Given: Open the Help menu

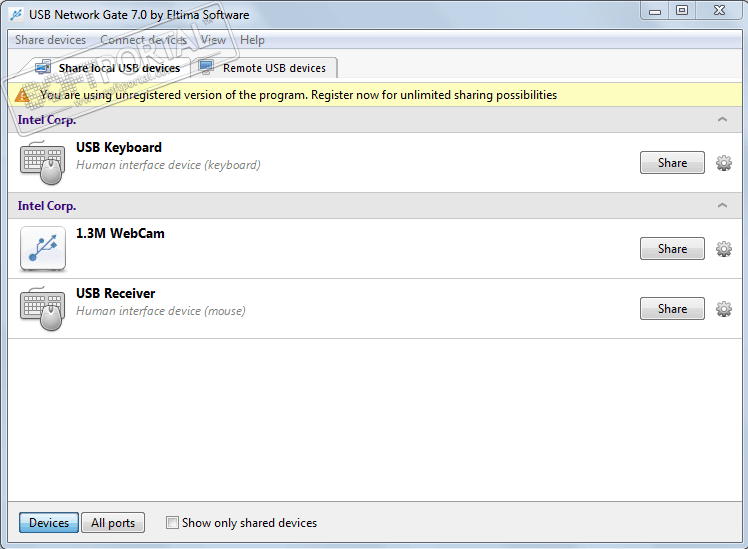Looking at the screenshot, I should 253,40.
